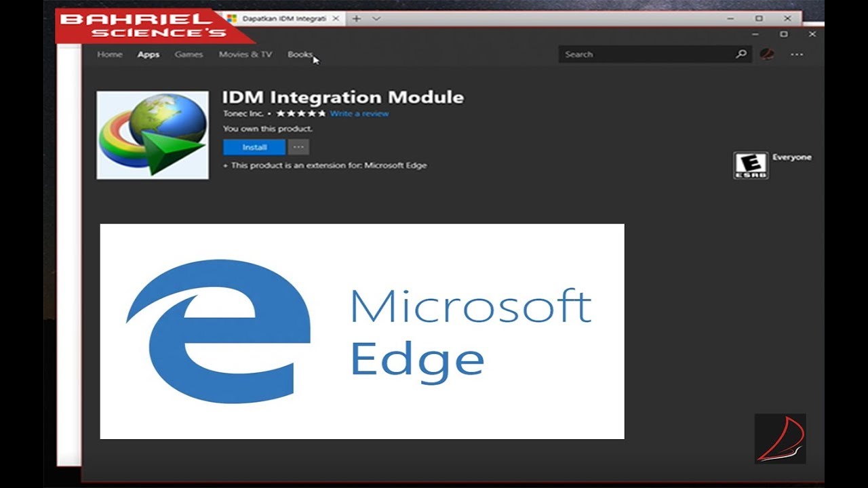Open a new browser tab with plus
The width and height of the screenshot is (868, 488).
pos(356,19)
